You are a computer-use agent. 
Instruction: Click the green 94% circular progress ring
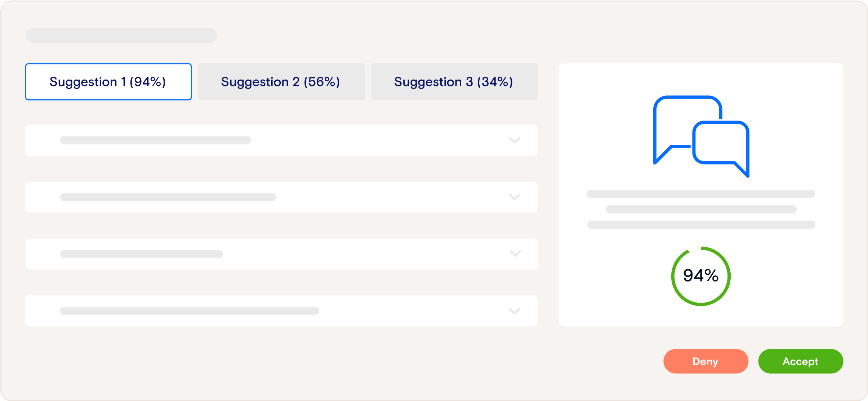(x=701, y=276)
